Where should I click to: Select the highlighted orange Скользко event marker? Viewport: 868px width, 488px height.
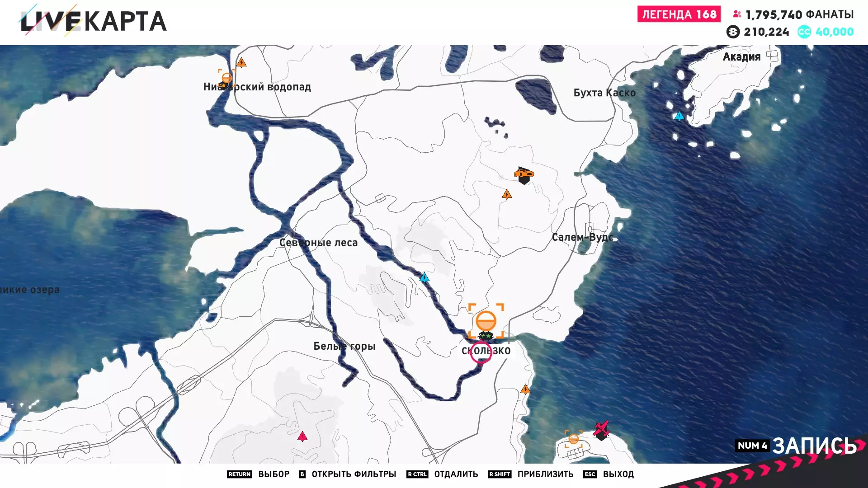[x=486, y=321]
